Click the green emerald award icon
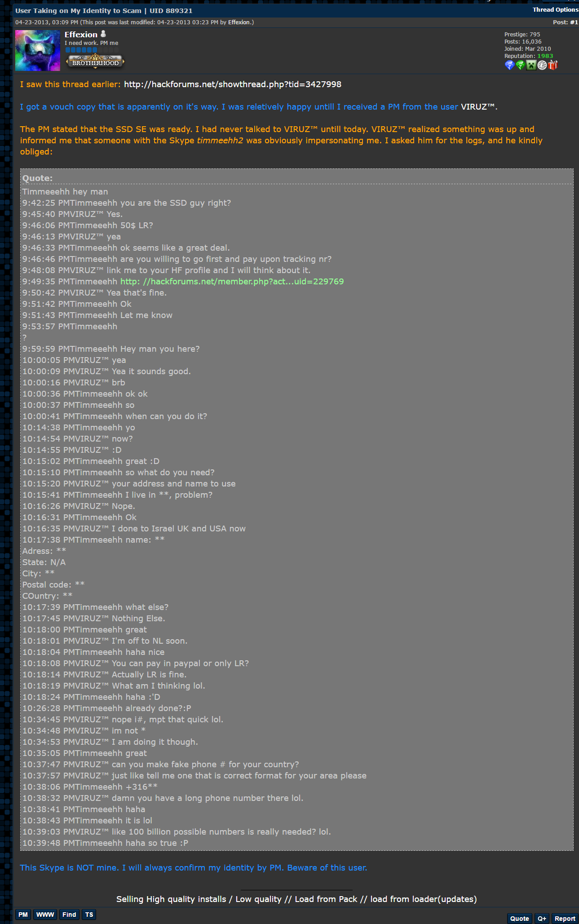This screenshot has height=924, width=579. tap(520, 65)
